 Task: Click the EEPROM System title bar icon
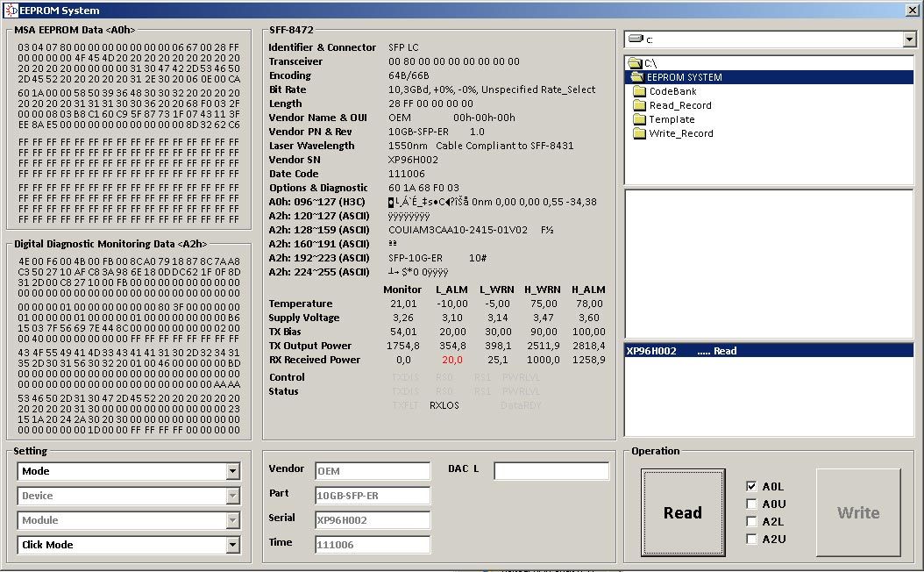[11, 10]
